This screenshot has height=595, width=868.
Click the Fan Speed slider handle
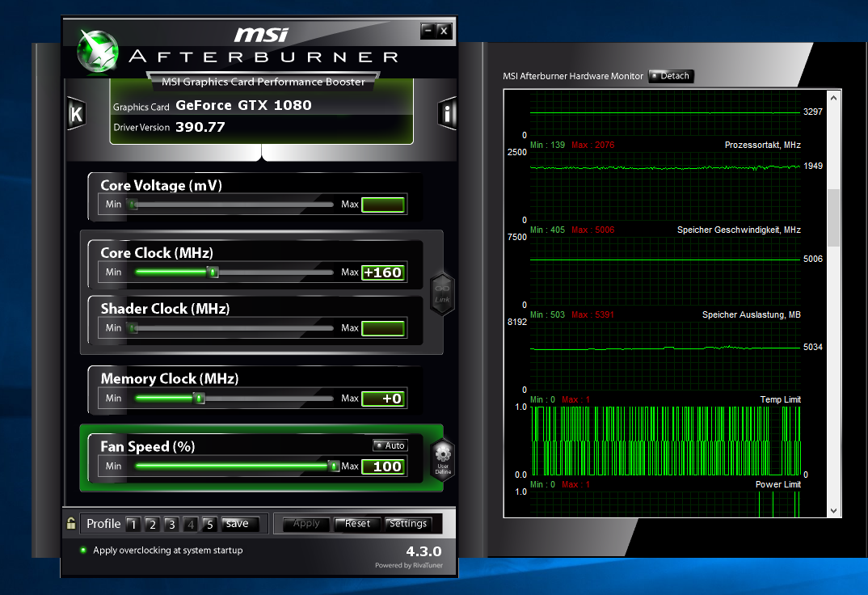334,466
